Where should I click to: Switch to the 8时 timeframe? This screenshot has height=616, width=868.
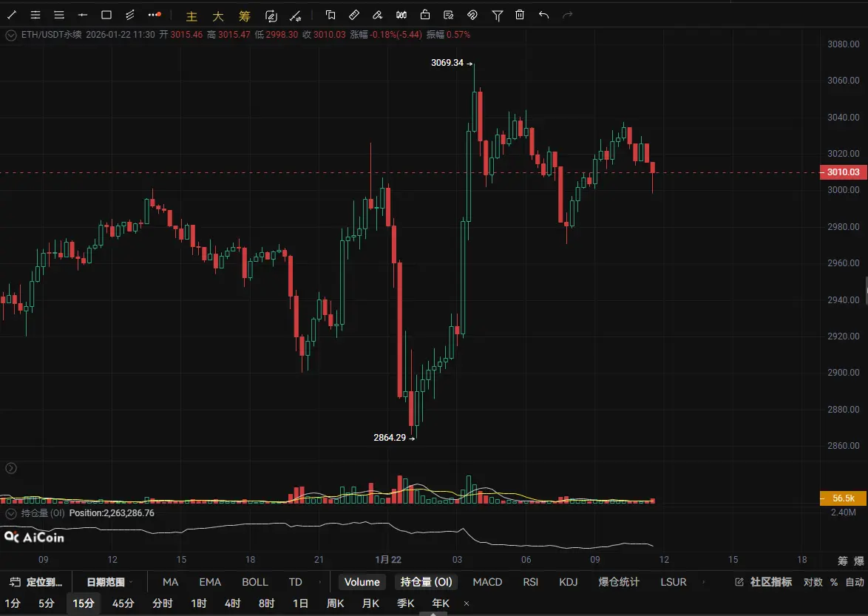266,603
